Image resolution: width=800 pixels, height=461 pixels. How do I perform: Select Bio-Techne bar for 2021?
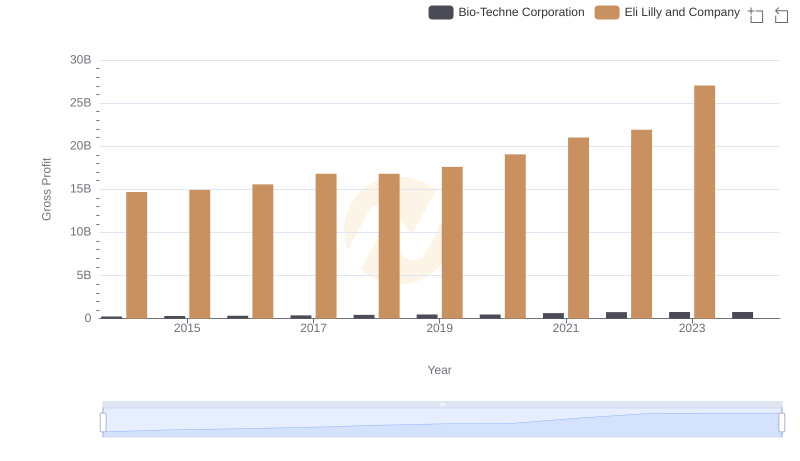pyautogui.click(x=554, y=316)
